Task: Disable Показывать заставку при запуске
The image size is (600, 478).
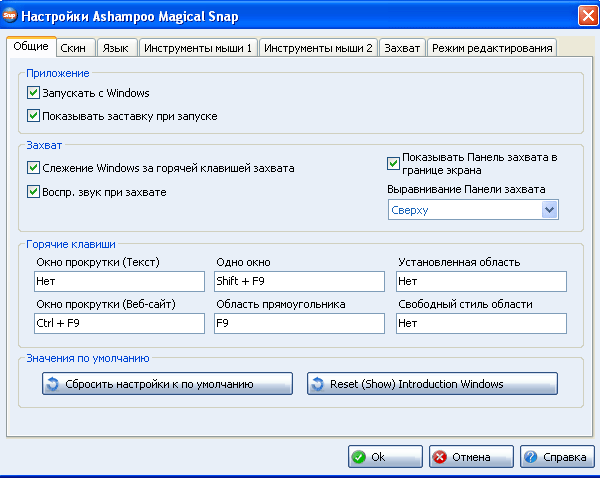Action: pyautogui.click(x=33, y=116)
